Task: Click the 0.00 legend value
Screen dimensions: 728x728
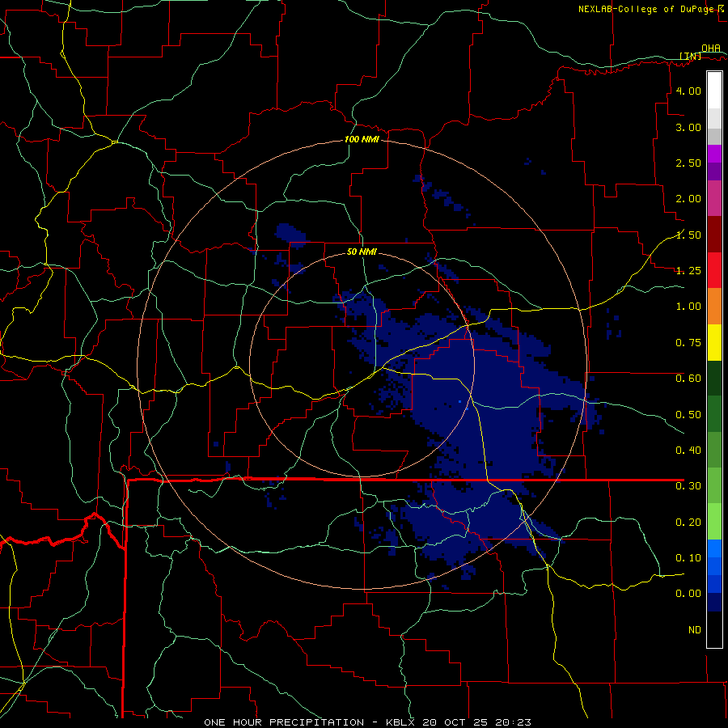Action: (688, 594)
